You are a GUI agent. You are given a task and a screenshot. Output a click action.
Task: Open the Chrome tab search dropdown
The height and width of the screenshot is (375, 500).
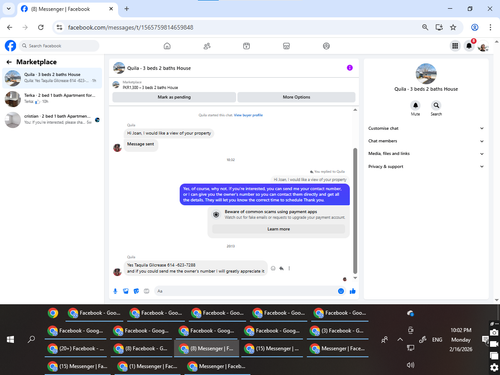point(9,9)
